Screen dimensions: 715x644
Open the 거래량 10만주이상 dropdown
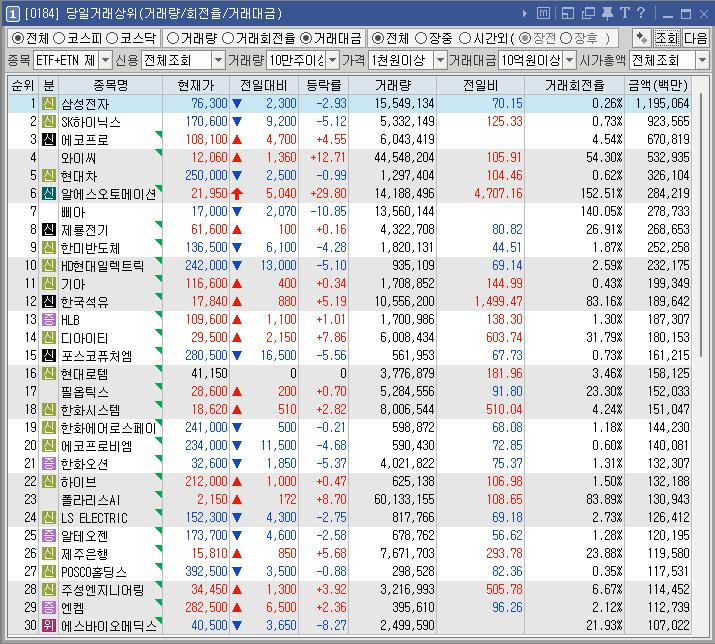(x=332, y=60)
